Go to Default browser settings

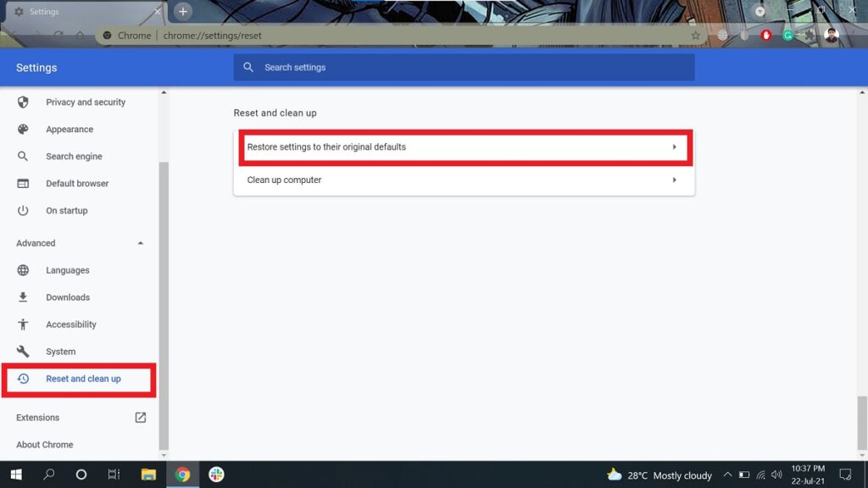tap(77, 184)
